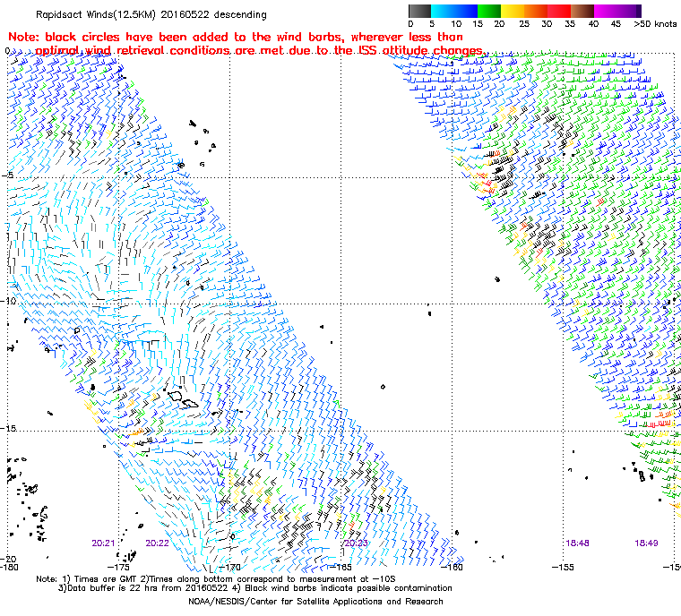This screenshot has width=681, height=616.
Task: Select the brown 35-40 knots color segment
Action: point(582,11)
